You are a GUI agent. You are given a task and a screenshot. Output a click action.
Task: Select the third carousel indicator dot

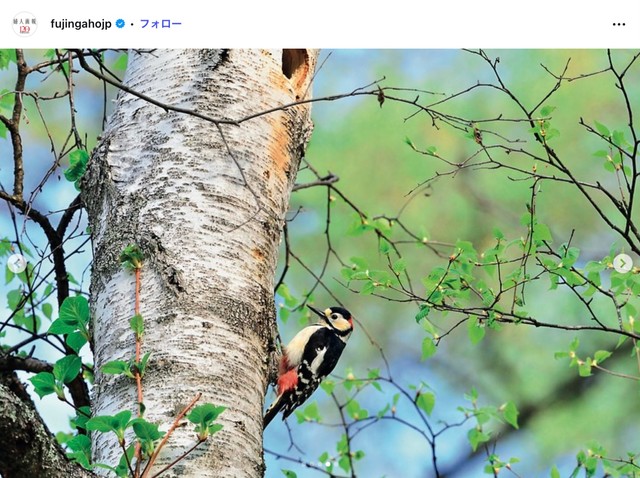(320, 465)
